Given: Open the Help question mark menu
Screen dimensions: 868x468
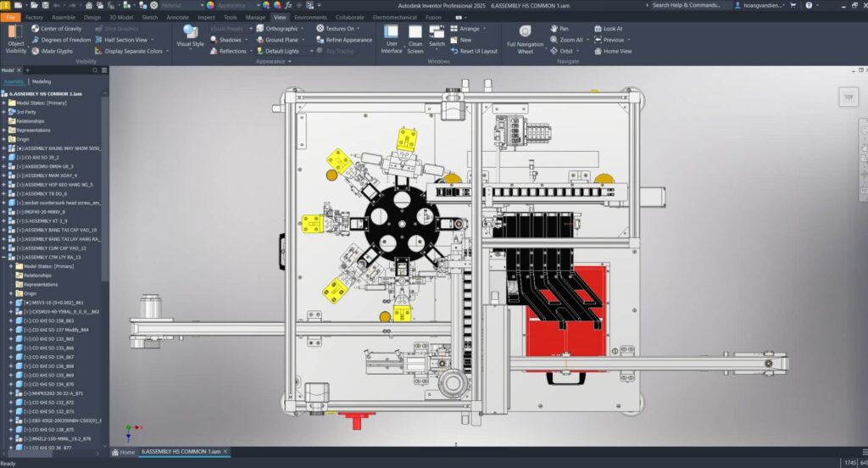Looking at the screenshot, I should 809,5.
